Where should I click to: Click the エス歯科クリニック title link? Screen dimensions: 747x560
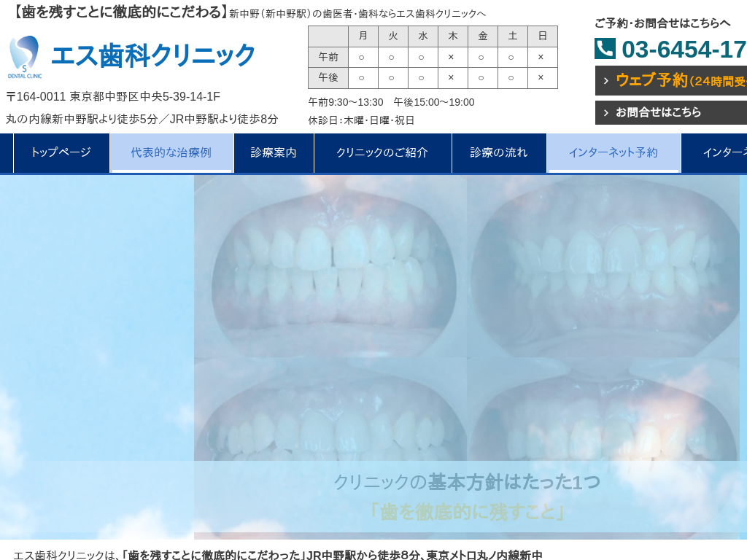(153, 55)
